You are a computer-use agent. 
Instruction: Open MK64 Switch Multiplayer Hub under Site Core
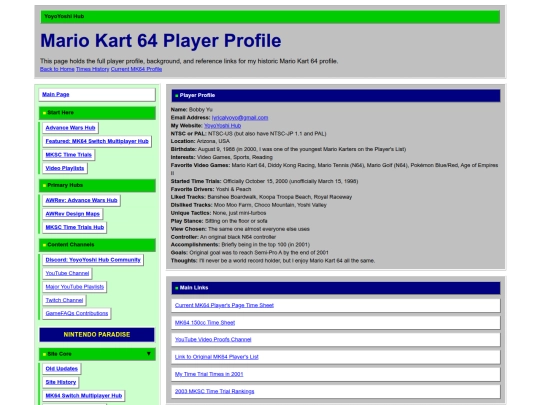pyautogui.click(x=84, y=396)
